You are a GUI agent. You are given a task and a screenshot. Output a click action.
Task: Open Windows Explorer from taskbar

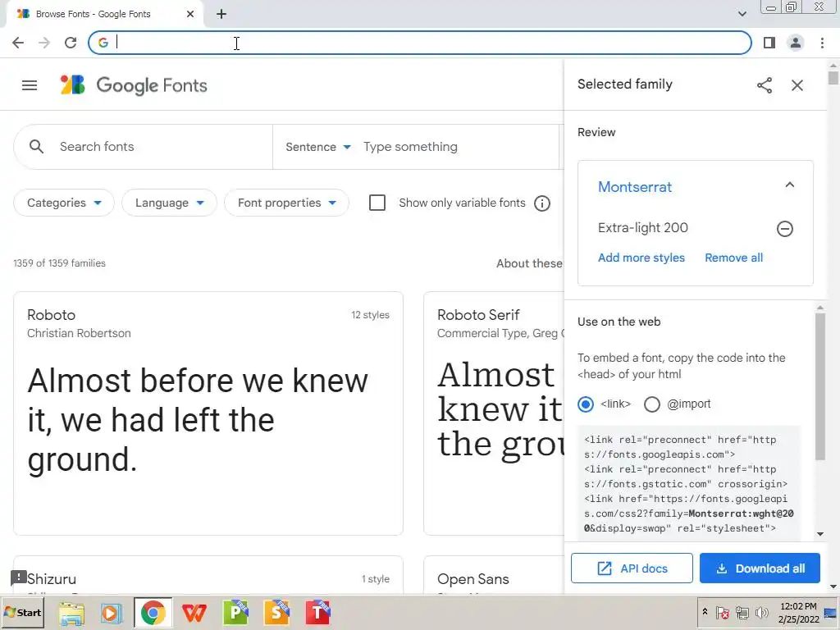[71, 613]
